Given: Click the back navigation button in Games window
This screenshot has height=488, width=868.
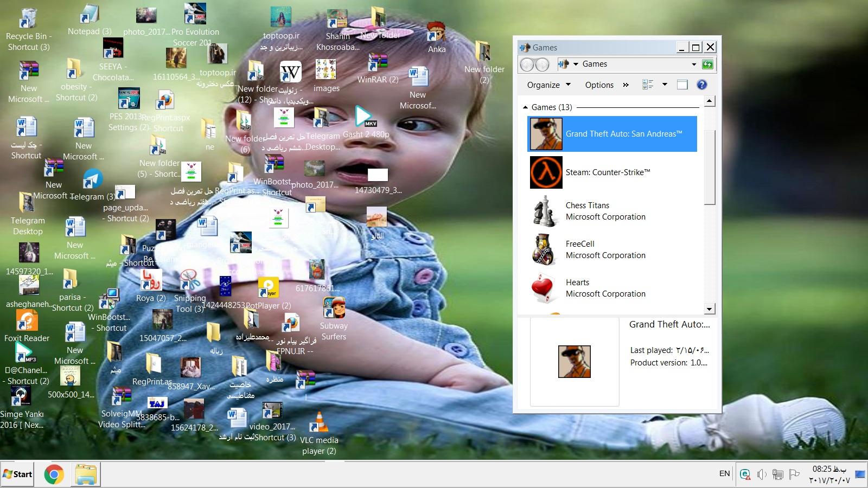Looking at the screenshot, I should tap(527, 65).
